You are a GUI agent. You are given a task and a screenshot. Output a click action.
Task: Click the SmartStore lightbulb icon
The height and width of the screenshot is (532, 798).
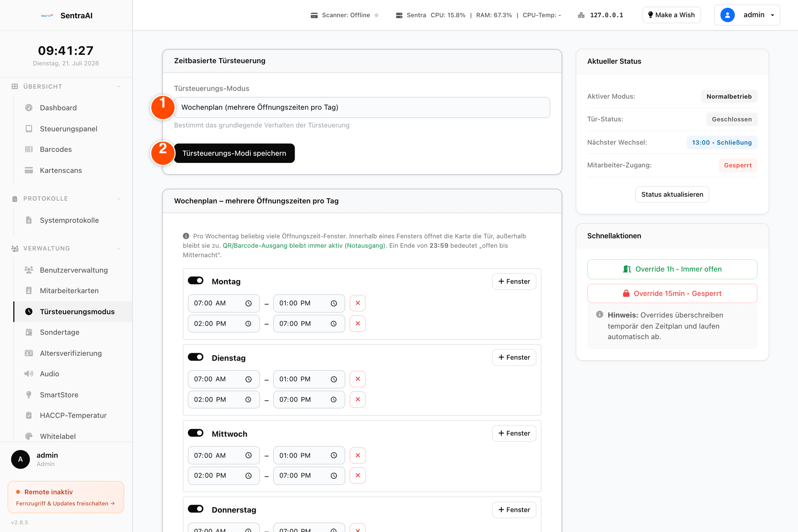29,395
